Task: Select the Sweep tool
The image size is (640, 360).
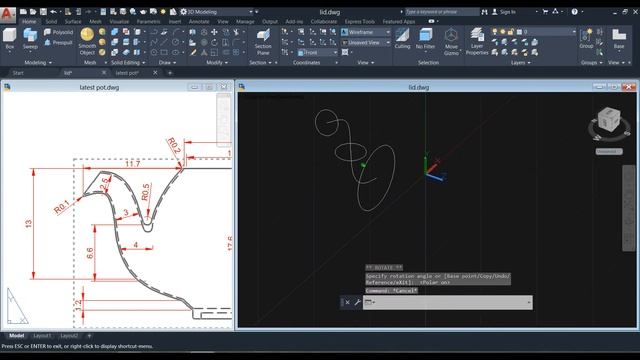Action: (30, 39)
